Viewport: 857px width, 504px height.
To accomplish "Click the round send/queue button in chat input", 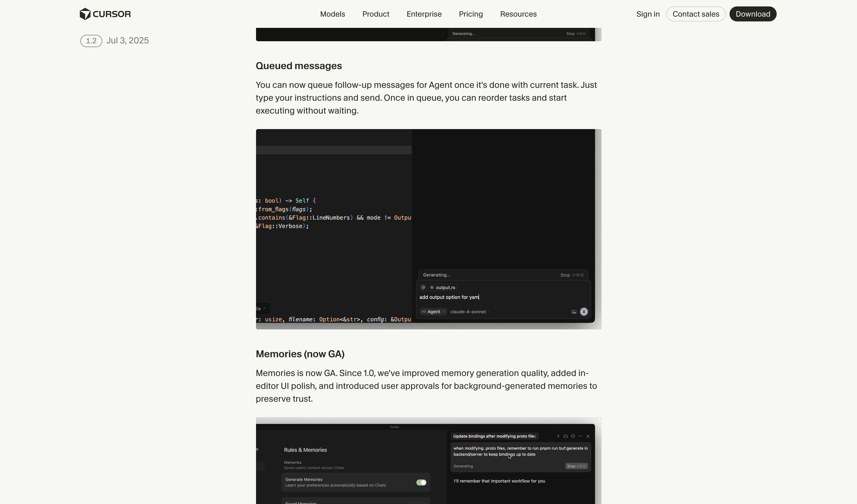I will pyautogui.click(x=584, y=311).
